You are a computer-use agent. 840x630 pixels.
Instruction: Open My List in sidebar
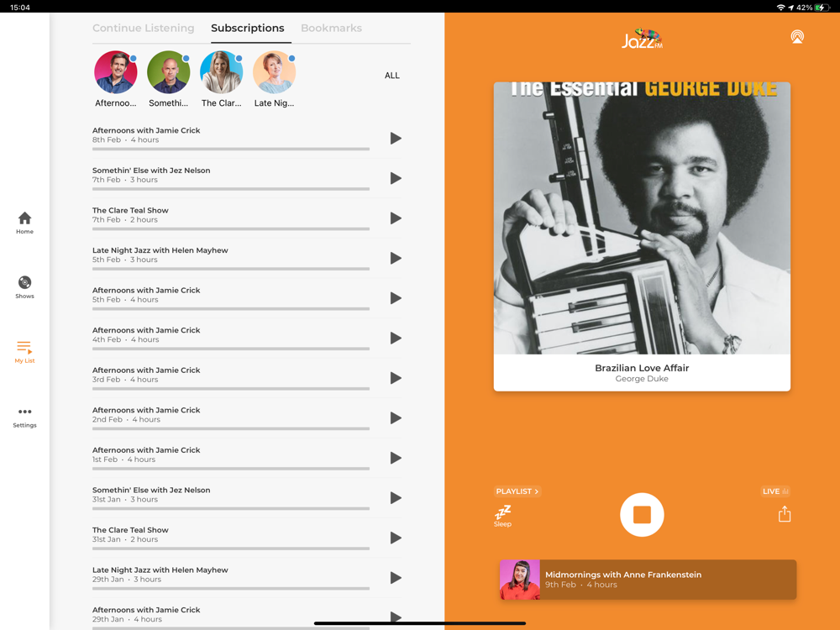[24, 352]
